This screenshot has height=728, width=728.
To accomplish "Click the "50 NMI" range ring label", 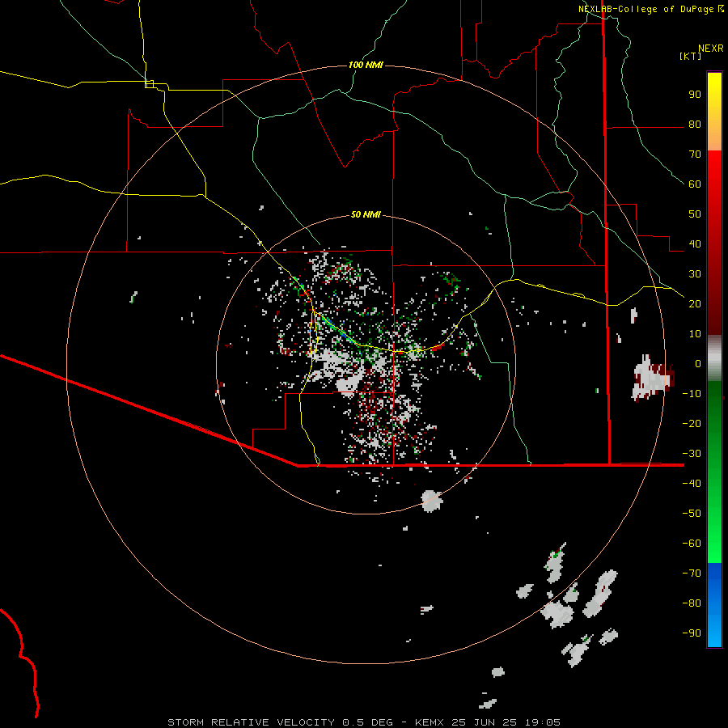I will point(366,214).
